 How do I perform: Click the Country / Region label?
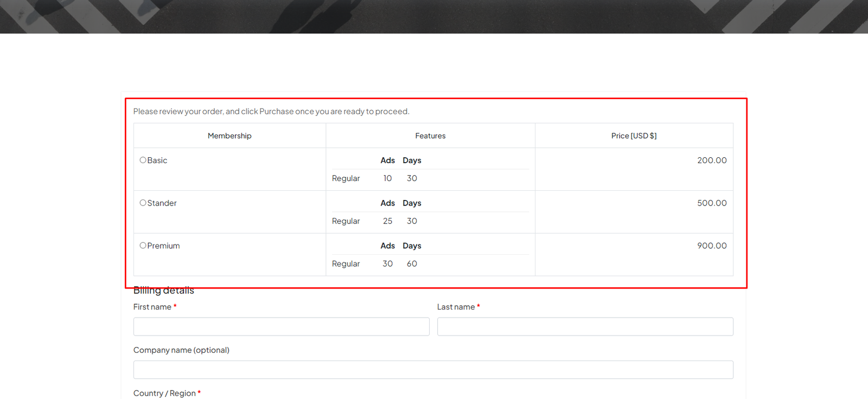point(164,394)
